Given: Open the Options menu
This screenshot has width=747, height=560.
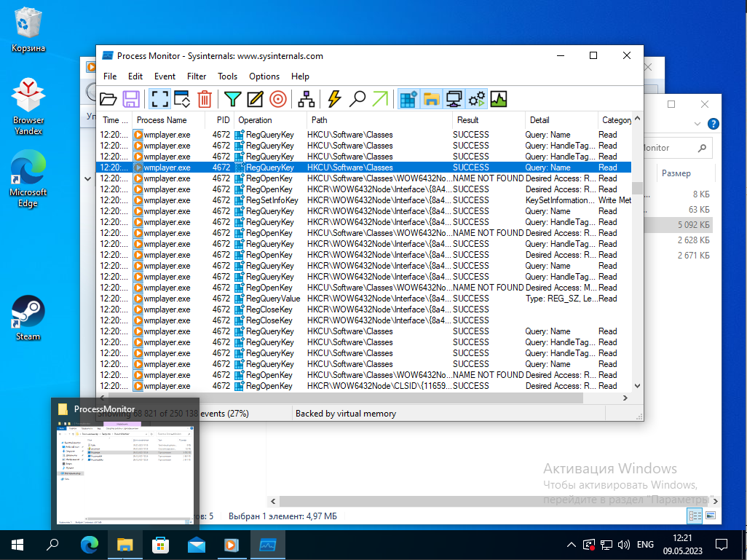Looking at the screenshot, I should (x=264, y=76).
